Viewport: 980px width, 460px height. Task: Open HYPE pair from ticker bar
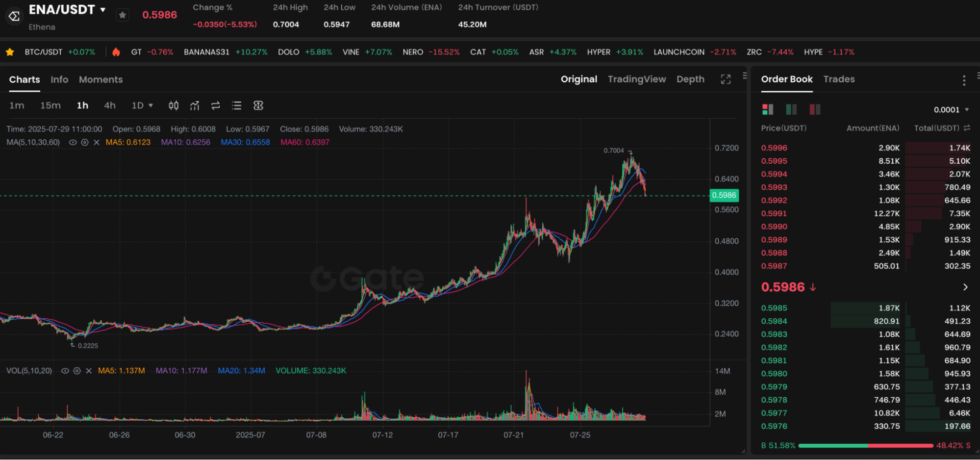[829, 52]
